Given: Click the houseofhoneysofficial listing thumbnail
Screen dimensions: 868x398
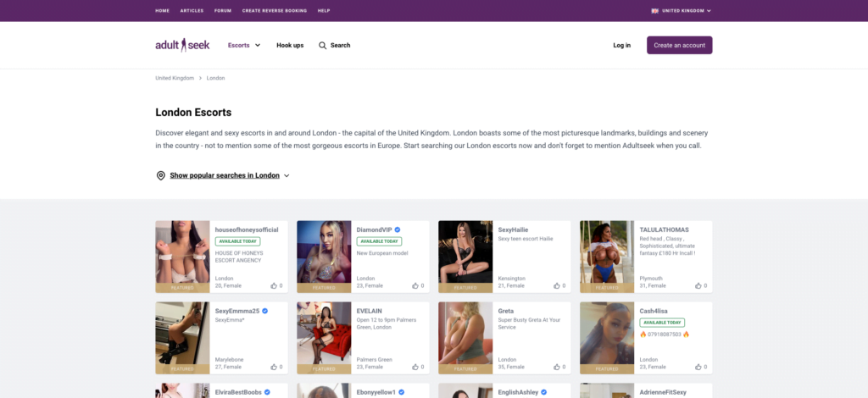Looking at the screenshot, I should [x=183, y=257].
